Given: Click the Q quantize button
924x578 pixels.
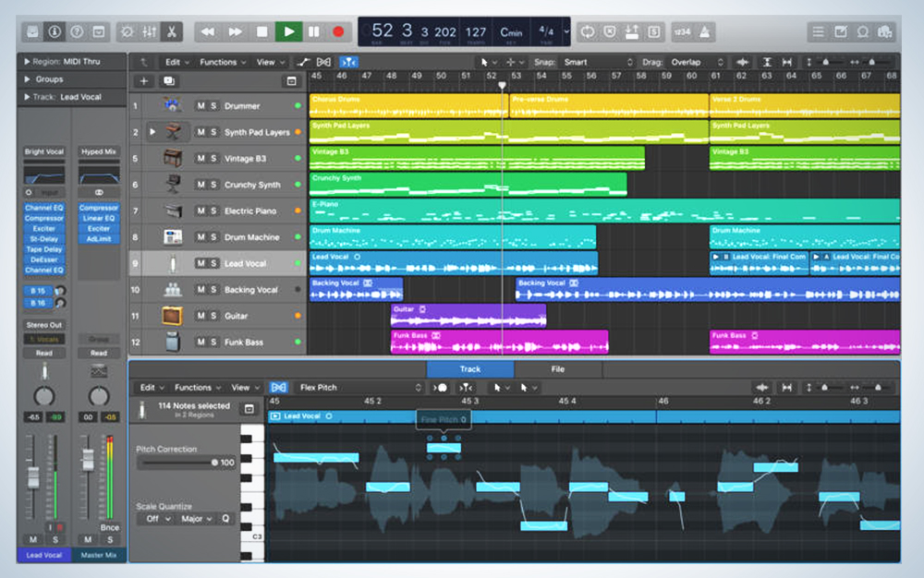Looking at the screenshot, I should tap(225, 519).
